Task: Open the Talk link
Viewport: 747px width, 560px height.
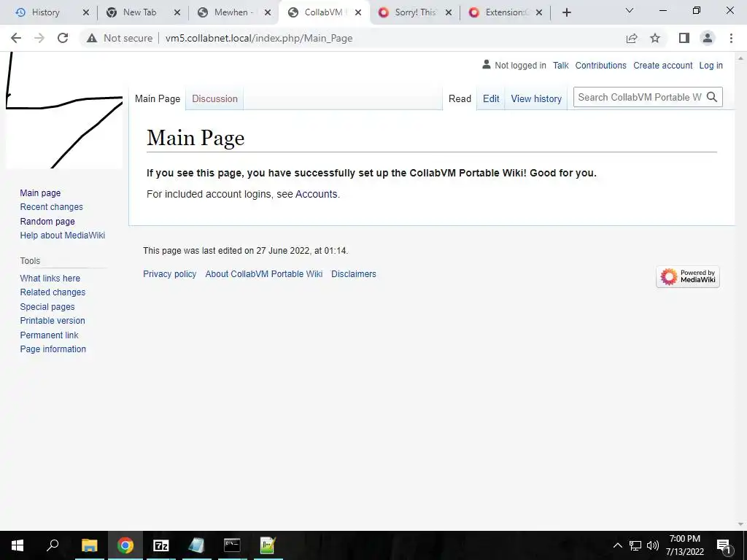Action: coord(560,65)
